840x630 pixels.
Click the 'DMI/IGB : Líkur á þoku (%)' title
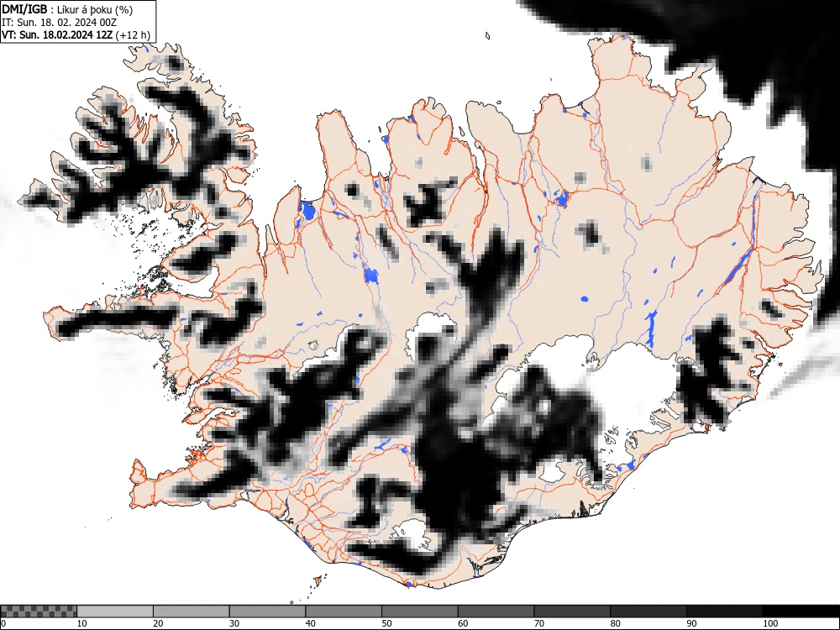coord(67,9)
